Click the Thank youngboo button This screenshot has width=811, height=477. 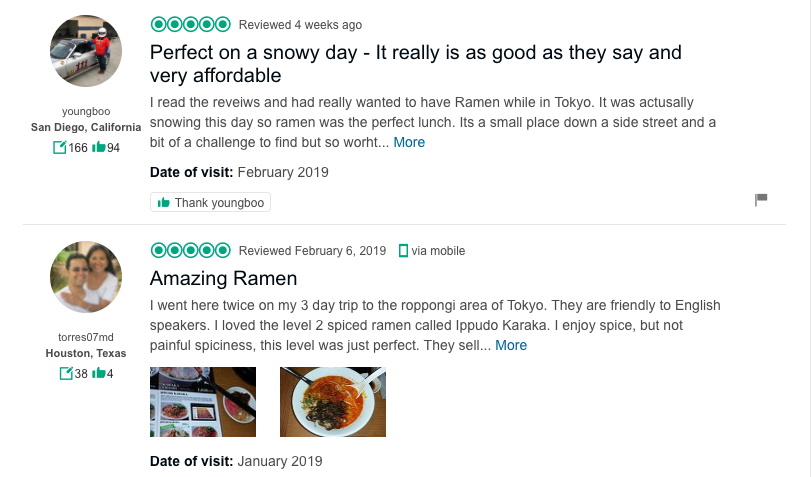click(211, 202)
